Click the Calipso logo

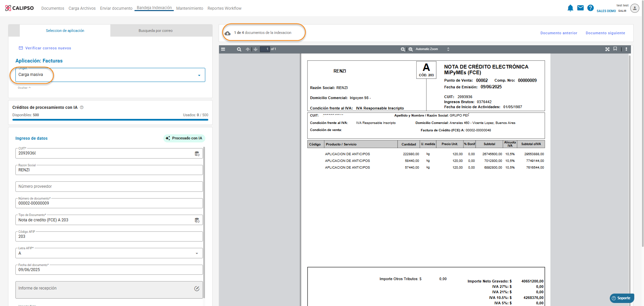19,8
